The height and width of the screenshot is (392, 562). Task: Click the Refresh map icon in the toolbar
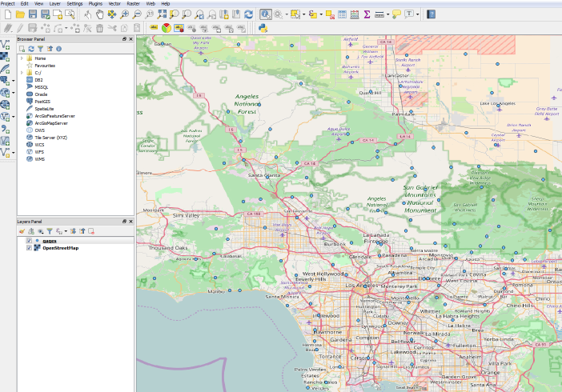pos(248,14)
